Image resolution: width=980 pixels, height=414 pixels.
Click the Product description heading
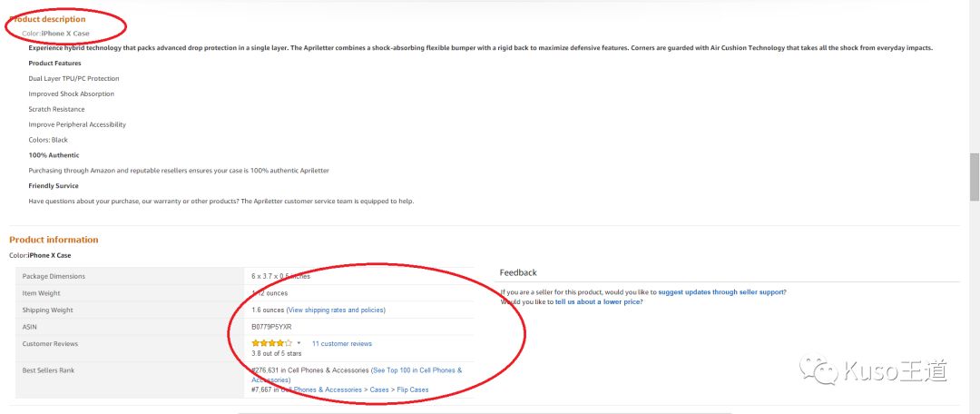[x=47, y=19]
